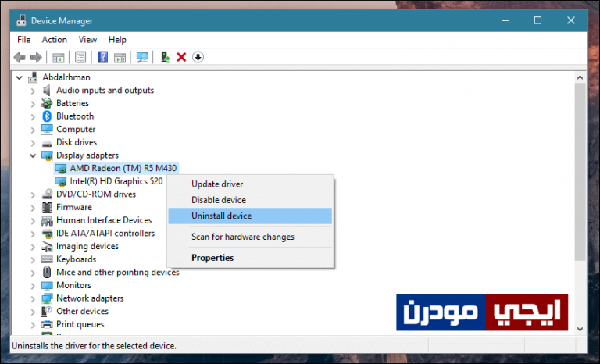Expand the Batteries chevron

point(33,104)
